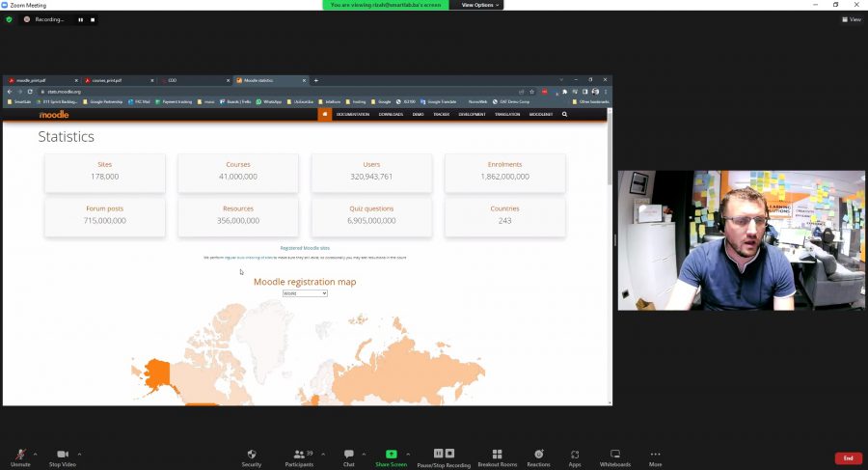Image resolution: width=868 pixels, height=470 pixels.
Task: Open the Downloads menu item
Action: pos(391,114)
